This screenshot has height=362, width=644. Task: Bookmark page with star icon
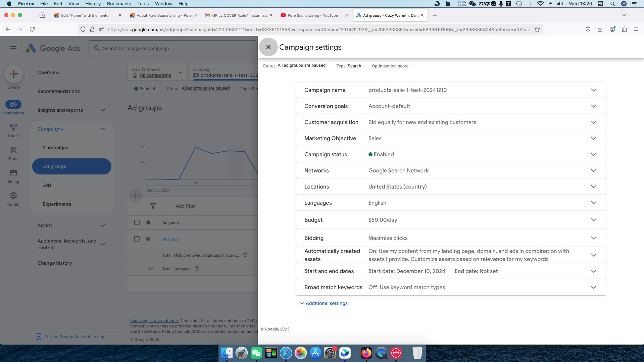(x=537, y=30)
